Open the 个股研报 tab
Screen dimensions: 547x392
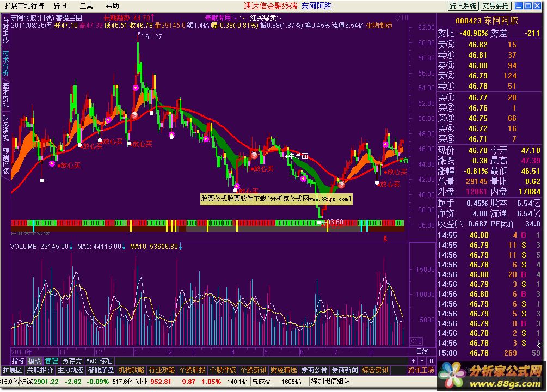tap(192, 370)
